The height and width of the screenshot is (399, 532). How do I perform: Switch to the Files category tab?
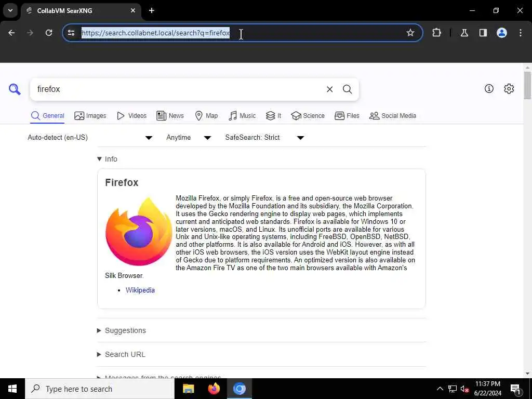[347, 116]
